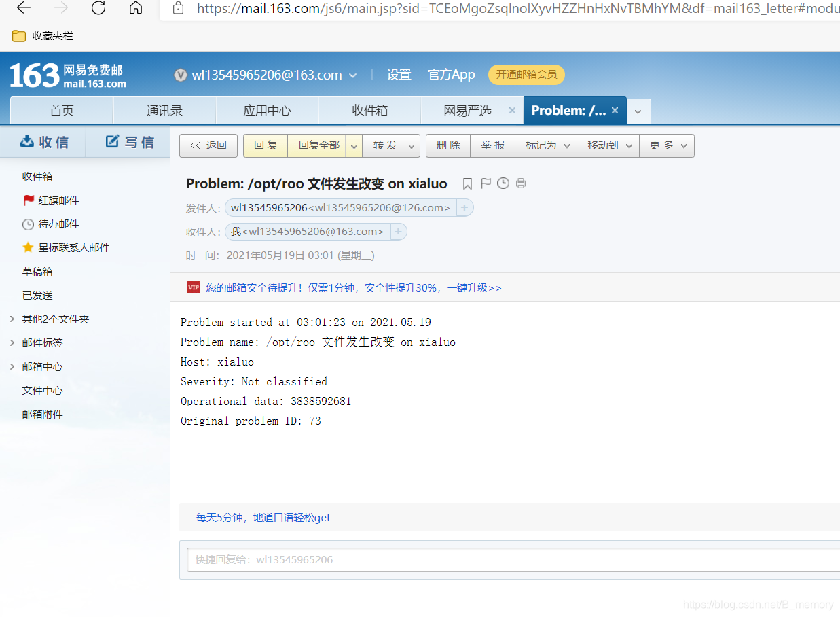
Task: Open the 标记为 dropdown
Action: [546, 145]
